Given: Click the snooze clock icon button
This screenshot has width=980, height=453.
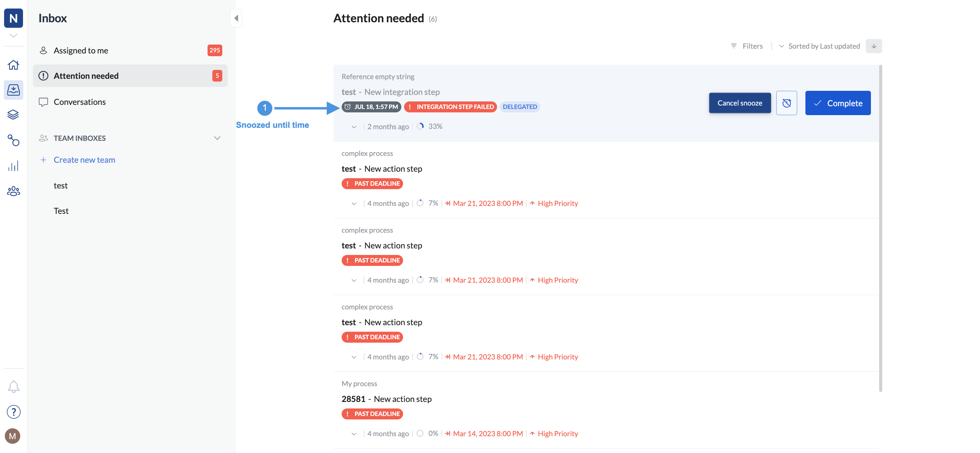Looking at the screenshot, I should point(786,103).
